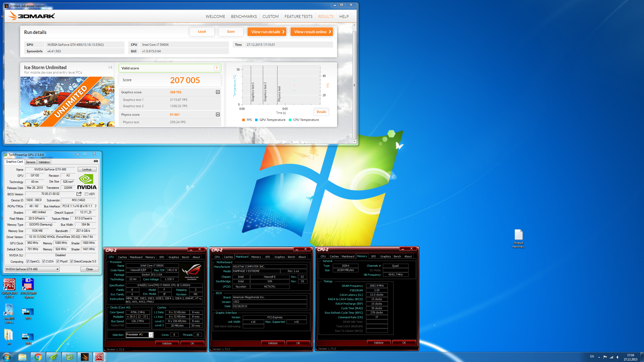The image size is (644, 362).
Task: Launch Google Chrome from the taskbar
Action: click(38, 357)
